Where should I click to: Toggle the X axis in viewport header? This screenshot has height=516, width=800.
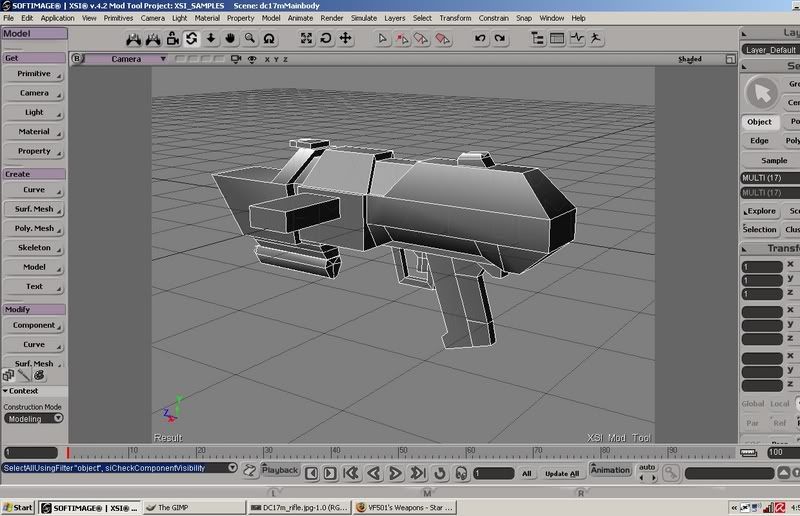pos(267,59)
